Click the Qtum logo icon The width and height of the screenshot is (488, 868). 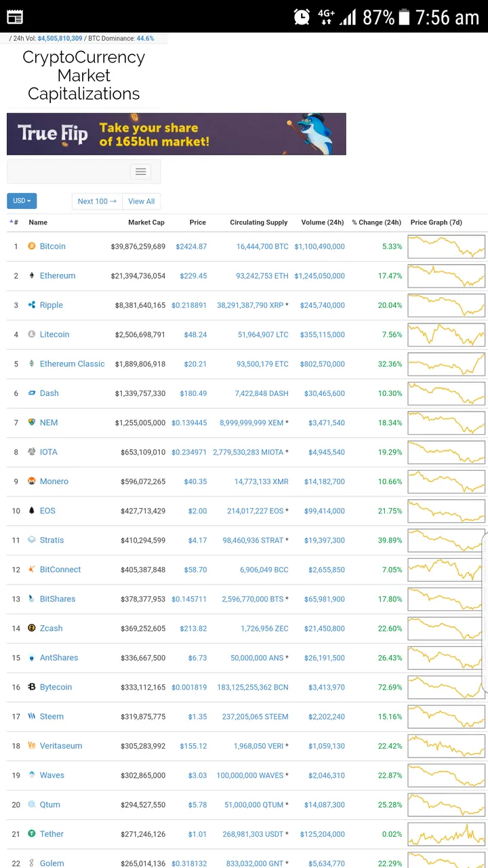pos(32,804)
